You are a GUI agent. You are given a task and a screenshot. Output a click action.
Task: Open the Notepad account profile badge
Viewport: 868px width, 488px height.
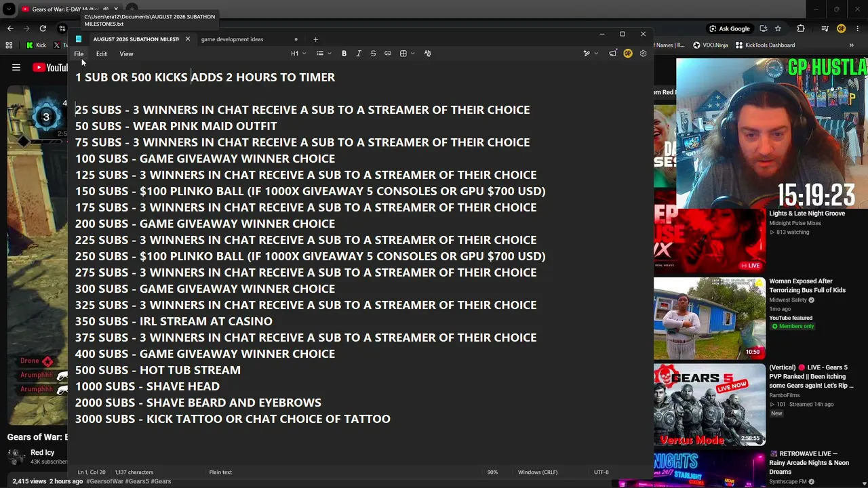(x=628, y=54)
